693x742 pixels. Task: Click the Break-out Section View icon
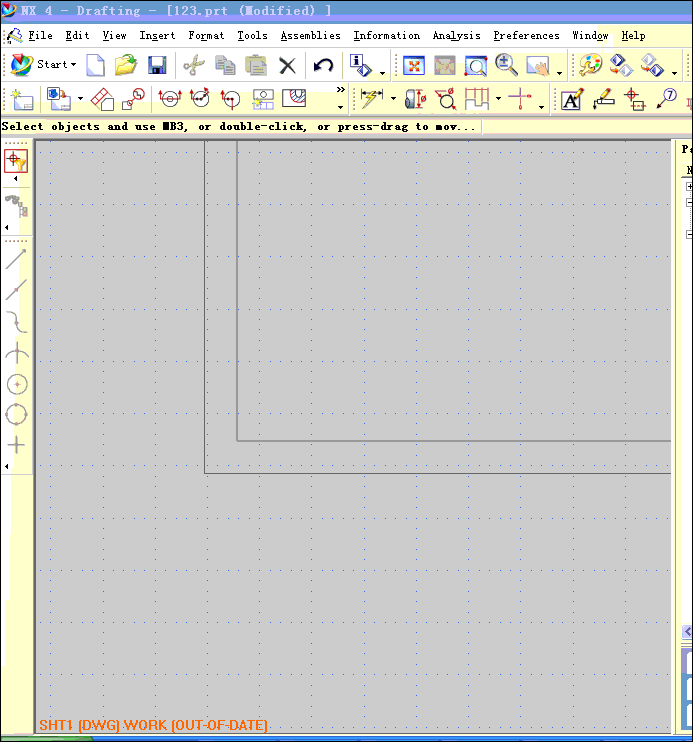tap(294, 98)
